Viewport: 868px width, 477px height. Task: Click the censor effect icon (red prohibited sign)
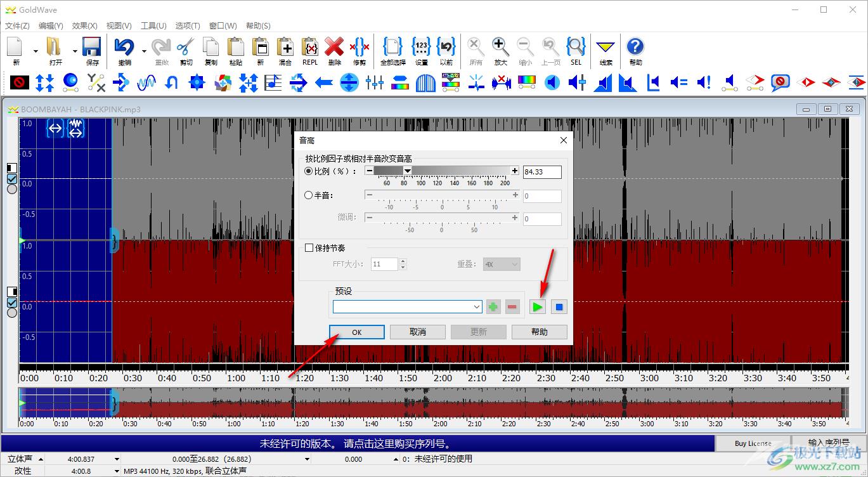tap(20, 82)
